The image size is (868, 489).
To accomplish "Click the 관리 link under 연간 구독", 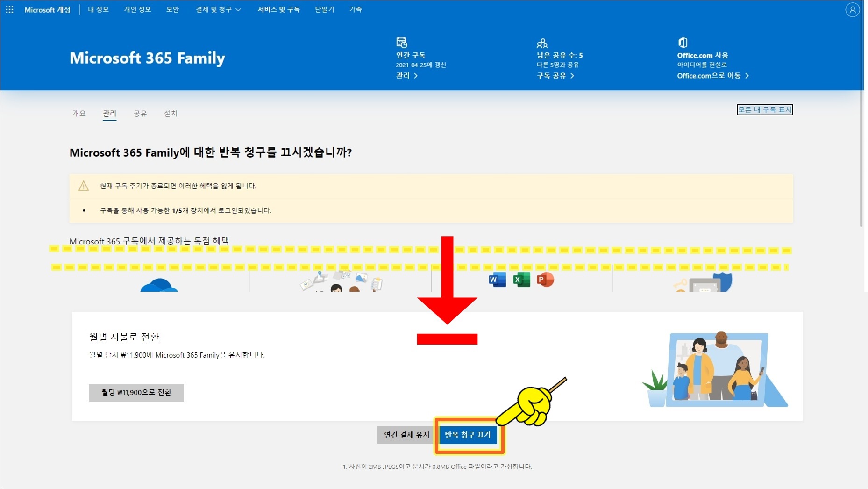I will 406,75.
